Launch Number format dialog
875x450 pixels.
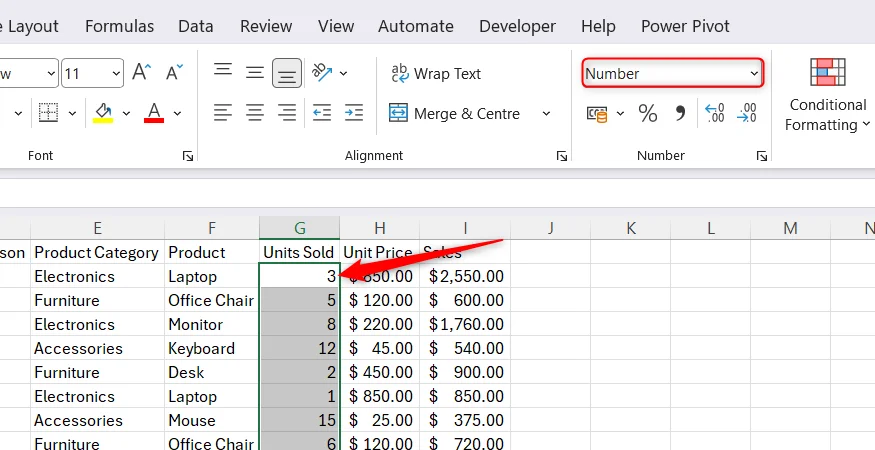(x=762, y=156)
